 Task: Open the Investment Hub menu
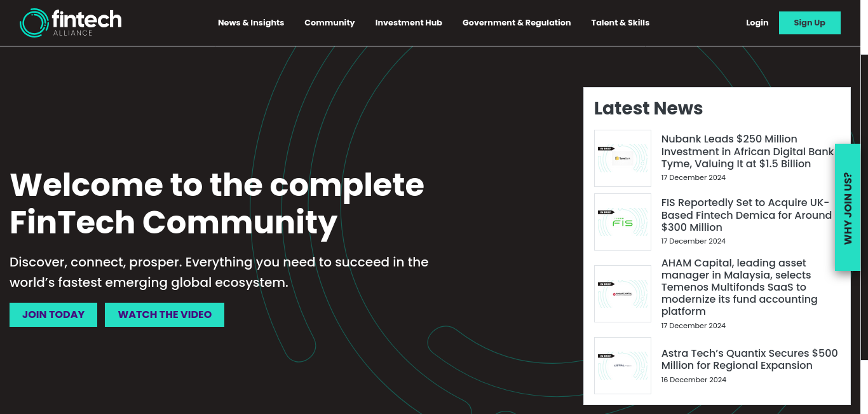409,23
